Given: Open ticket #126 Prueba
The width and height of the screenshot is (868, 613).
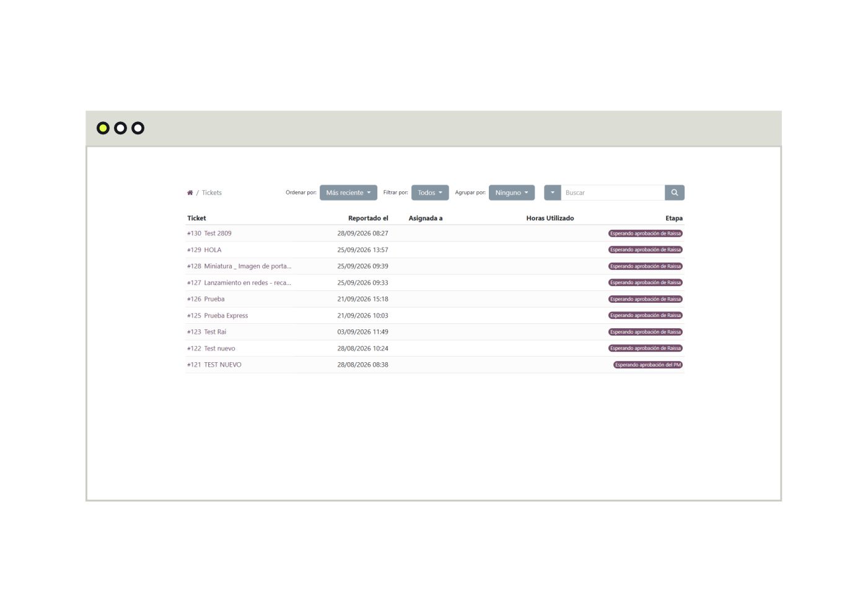Looking at the screenshot, I should click(206, 299).
